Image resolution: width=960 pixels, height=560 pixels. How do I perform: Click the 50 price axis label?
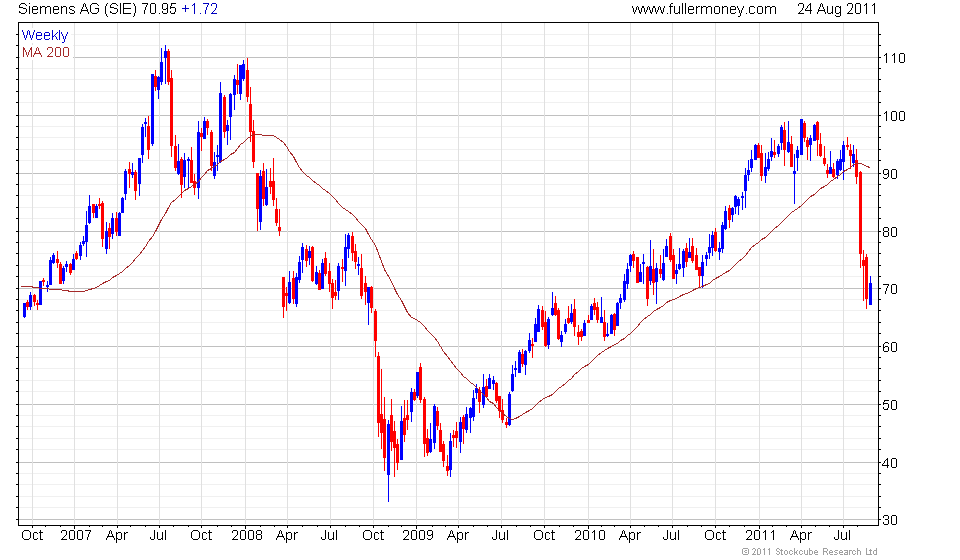pyautogui.click(x=890, y=405)
